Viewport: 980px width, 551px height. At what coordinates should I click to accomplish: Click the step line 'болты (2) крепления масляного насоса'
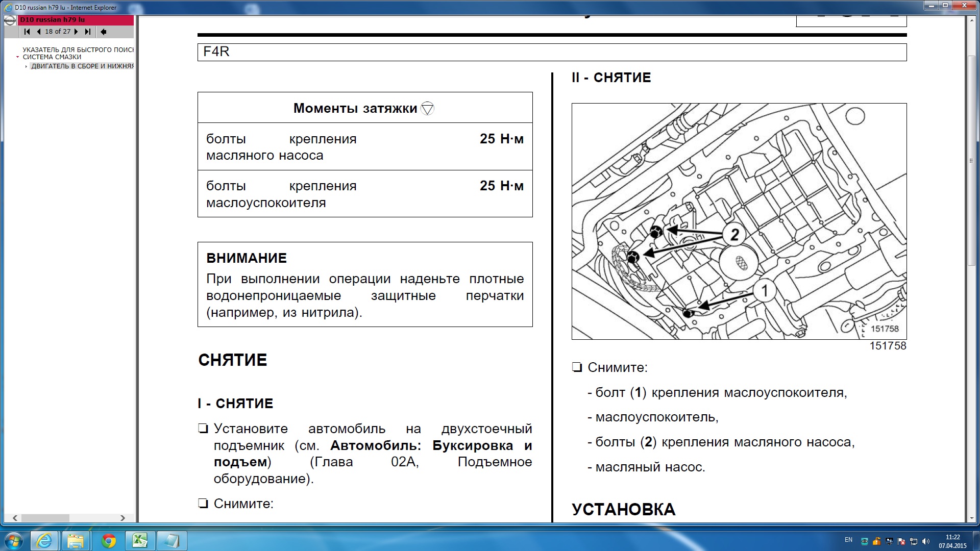click(x=721, y=442)
